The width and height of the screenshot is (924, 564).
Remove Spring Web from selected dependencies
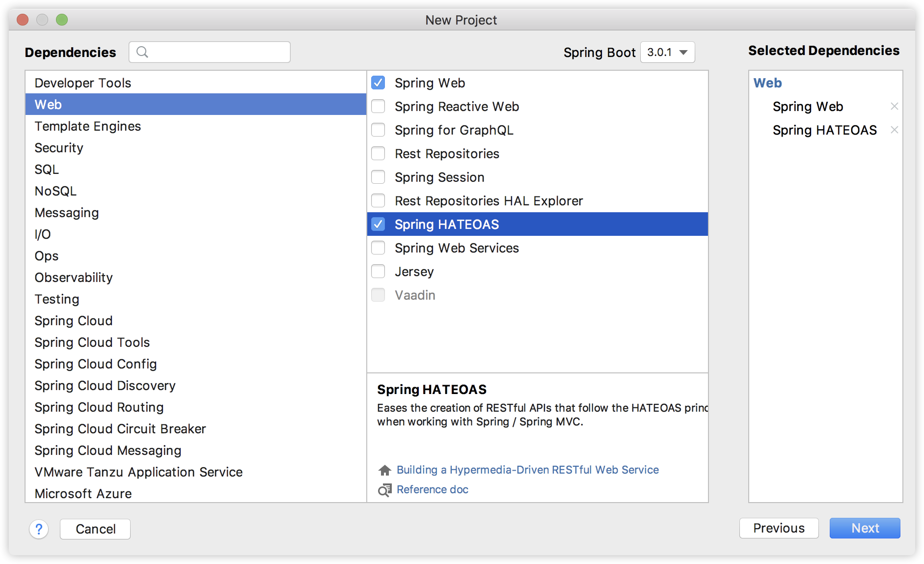(894, 107)
